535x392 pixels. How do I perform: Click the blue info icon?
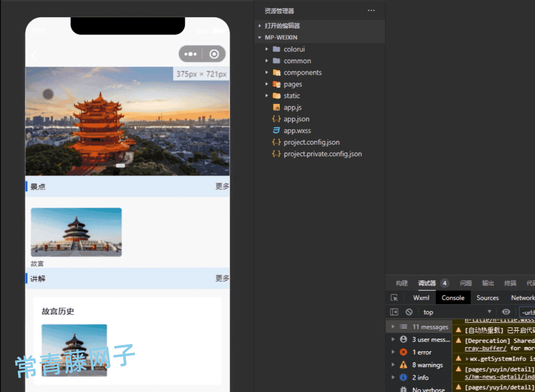pyautogui.click(x=403, y=377)
